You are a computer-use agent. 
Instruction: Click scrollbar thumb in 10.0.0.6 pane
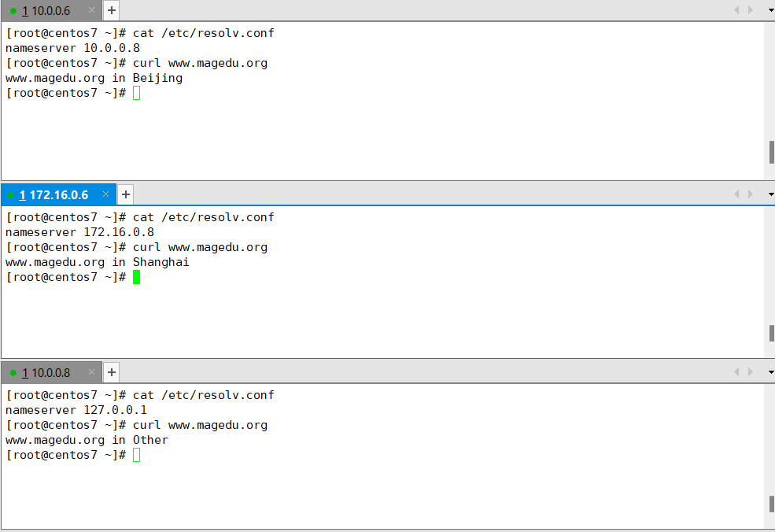[771, 152]
